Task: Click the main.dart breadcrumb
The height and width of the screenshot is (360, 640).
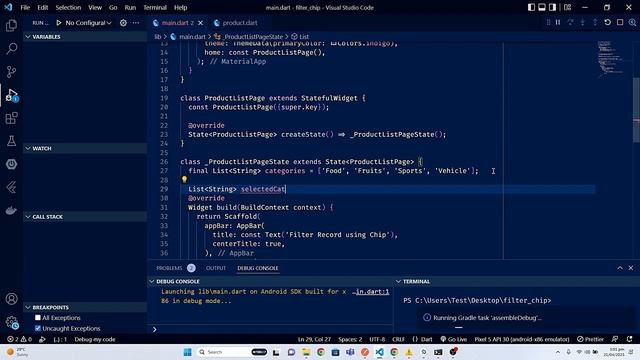Action: coord(192,37)
